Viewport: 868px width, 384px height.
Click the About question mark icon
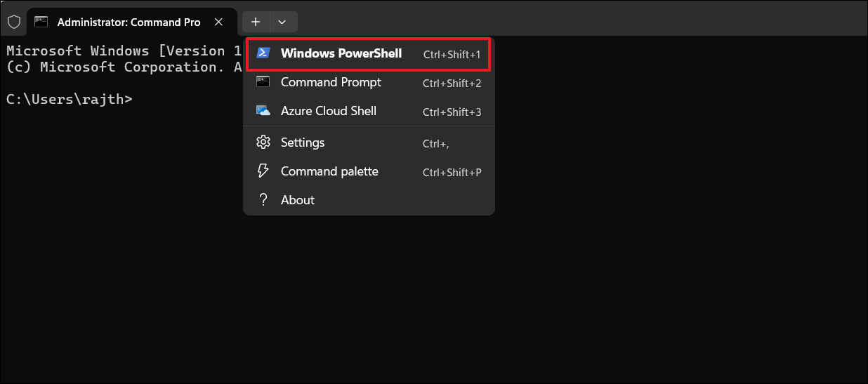(x=263, y=200)
